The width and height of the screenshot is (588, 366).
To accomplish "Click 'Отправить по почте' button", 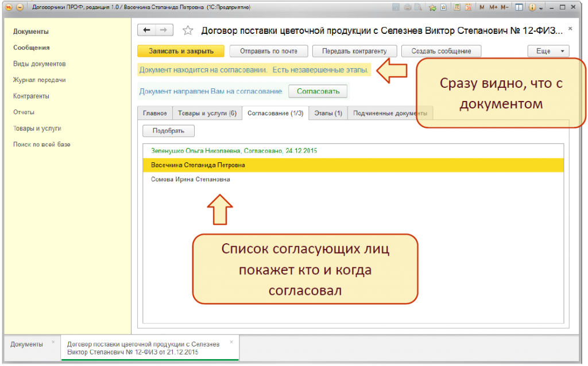I will 269,51.
